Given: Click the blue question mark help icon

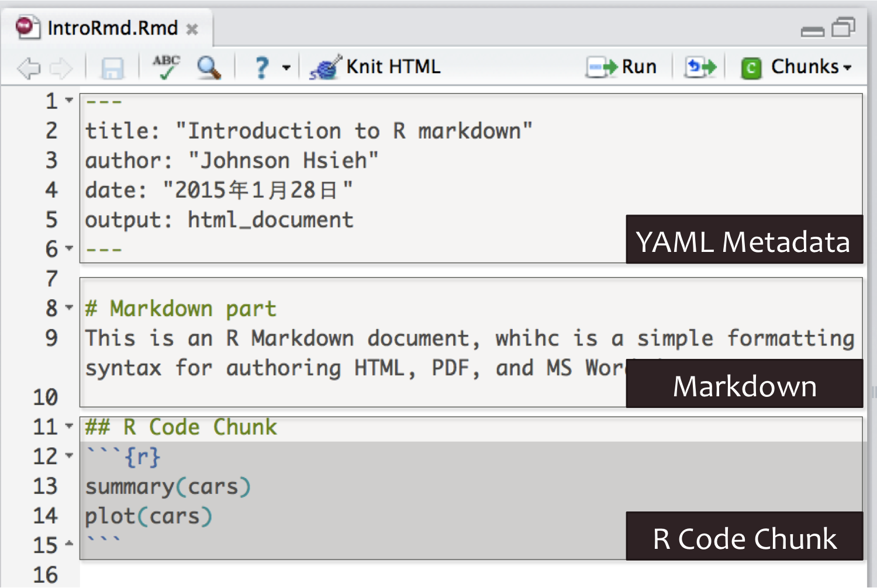Looking at the screenshot, I should (262, 68).
